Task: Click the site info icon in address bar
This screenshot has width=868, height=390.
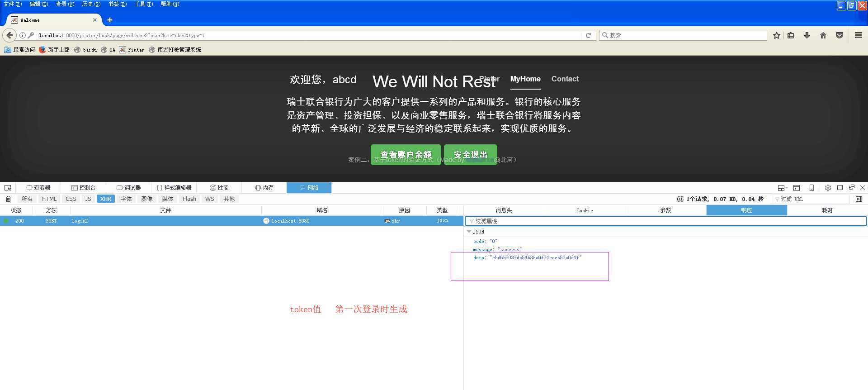Action: point(22,35)
